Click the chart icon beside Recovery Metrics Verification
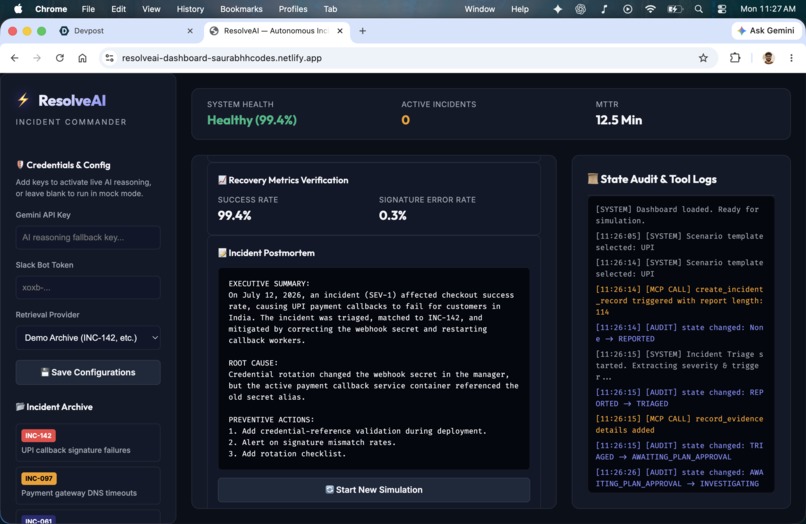The width and height of the screenshot is (806, 524). [222, 180]
